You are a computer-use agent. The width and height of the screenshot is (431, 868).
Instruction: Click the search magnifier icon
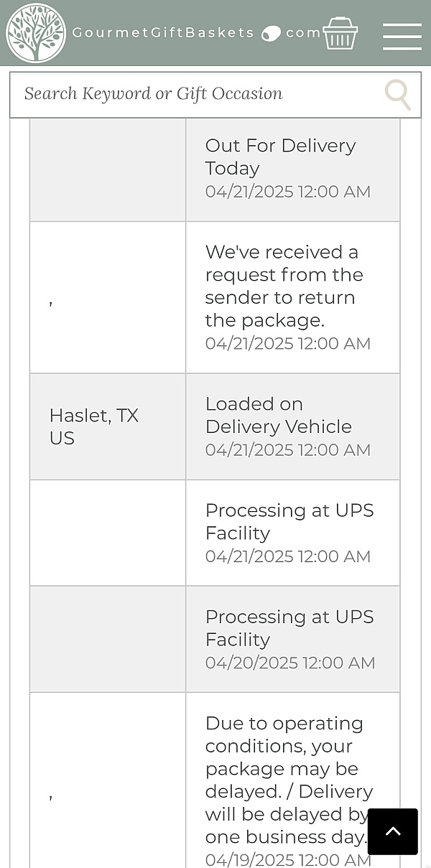(x=397, y=95)
